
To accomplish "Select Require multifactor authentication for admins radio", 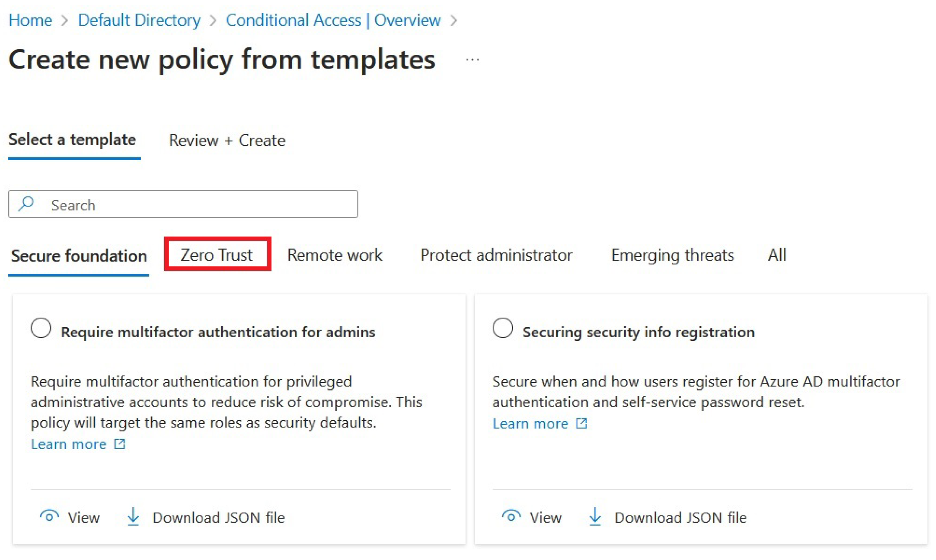I will (41, 328).
